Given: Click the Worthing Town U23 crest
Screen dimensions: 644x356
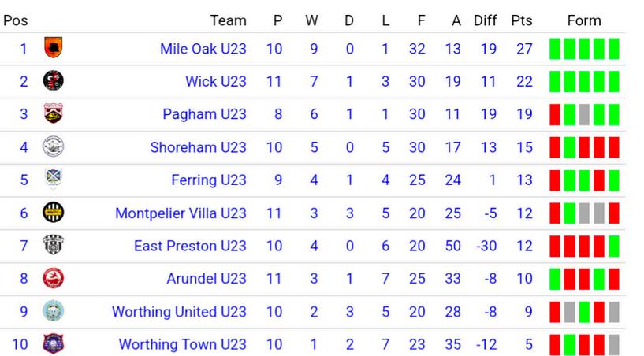Looking at the screenshot, I should click(x=53, y=343).
